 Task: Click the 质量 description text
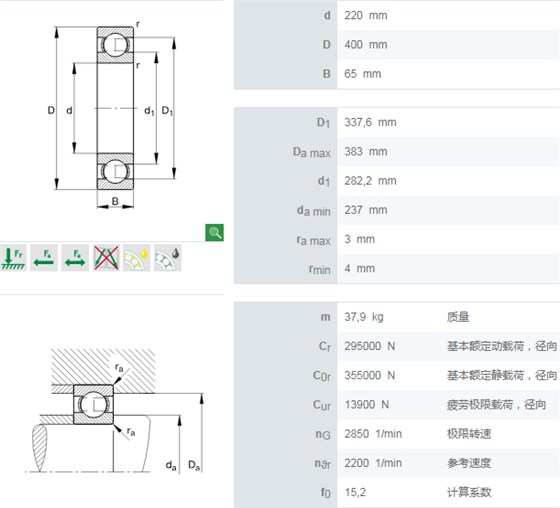458,317
